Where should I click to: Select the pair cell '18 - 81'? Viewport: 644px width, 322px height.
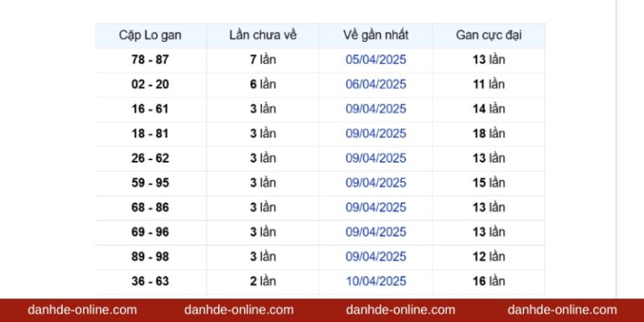150,134
